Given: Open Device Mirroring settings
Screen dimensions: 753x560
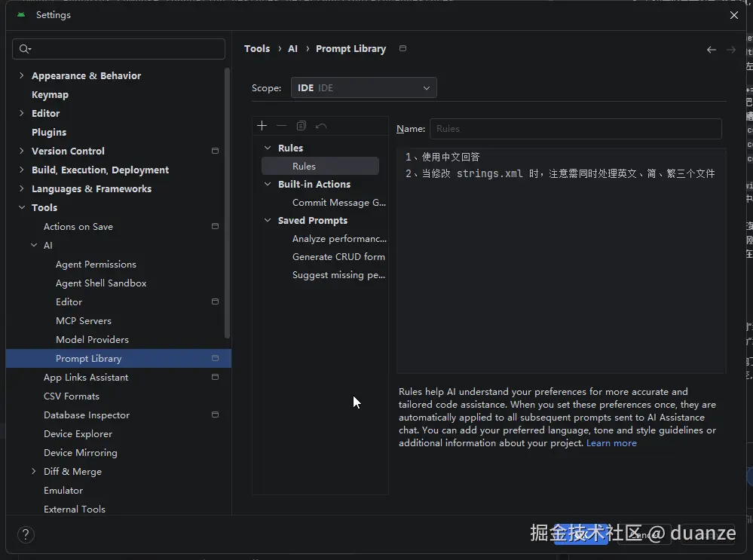Looking at the screenshot, I should pos(80,452).
